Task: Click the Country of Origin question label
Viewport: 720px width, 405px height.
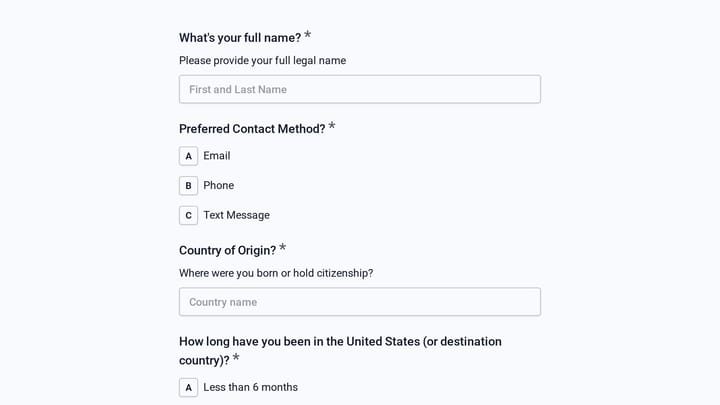Action: point(227,250)
